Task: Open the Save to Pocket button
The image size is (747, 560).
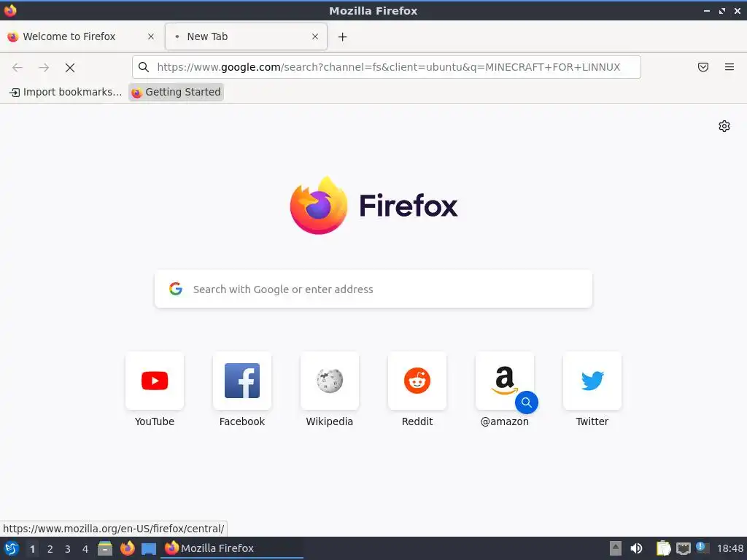Action: coord(703,67)
